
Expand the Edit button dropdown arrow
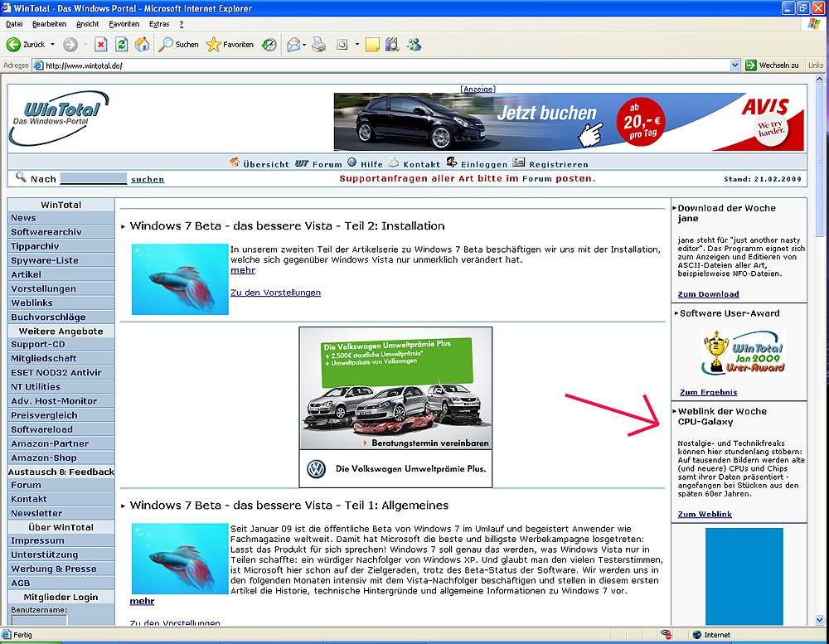pyautogui.click(x=356, y=45)
